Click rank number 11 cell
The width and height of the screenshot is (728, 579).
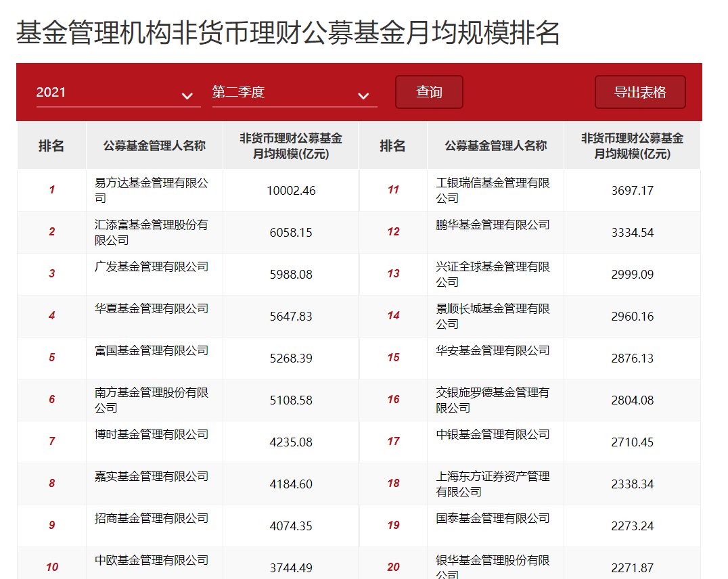pyautogui.click(x=393, y=190)
